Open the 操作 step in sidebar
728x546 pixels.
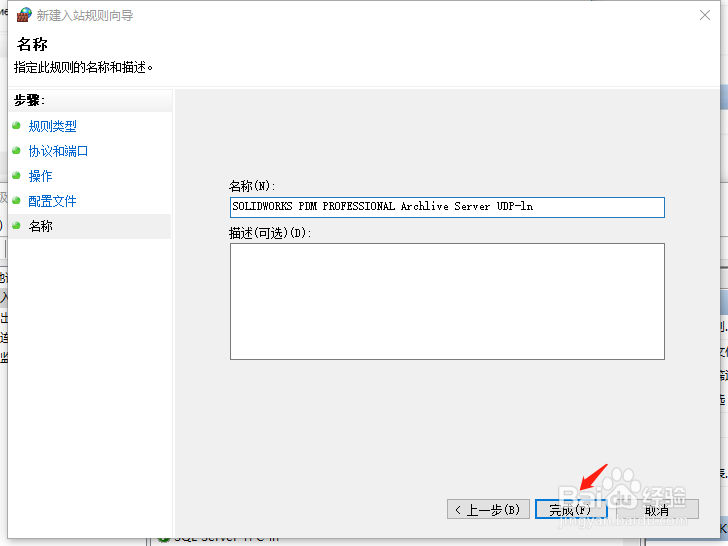click(40, 176)
